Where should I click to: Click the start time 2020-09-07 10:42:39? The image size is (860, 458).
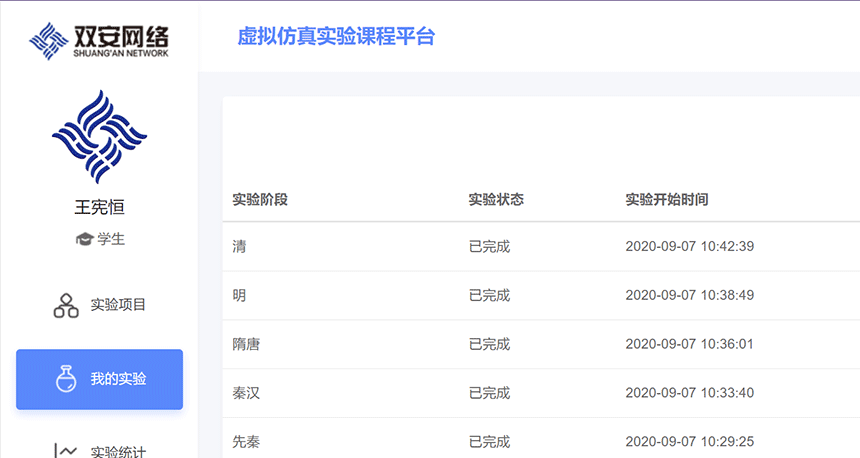689,246
